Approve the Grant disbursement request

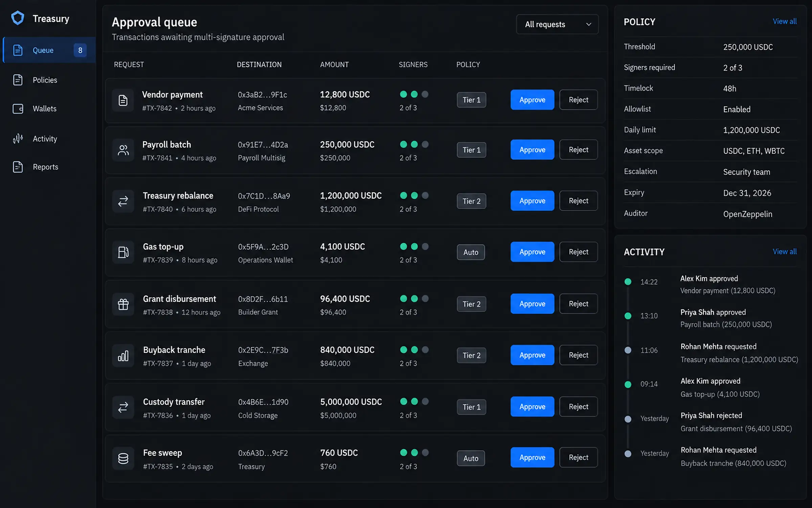(532, 304)
